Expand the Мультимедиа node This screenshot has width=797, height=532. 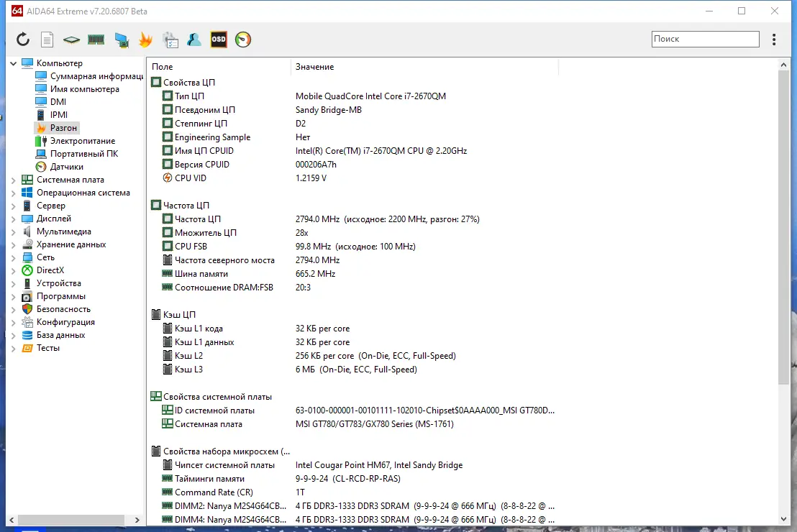coord(13,231)
